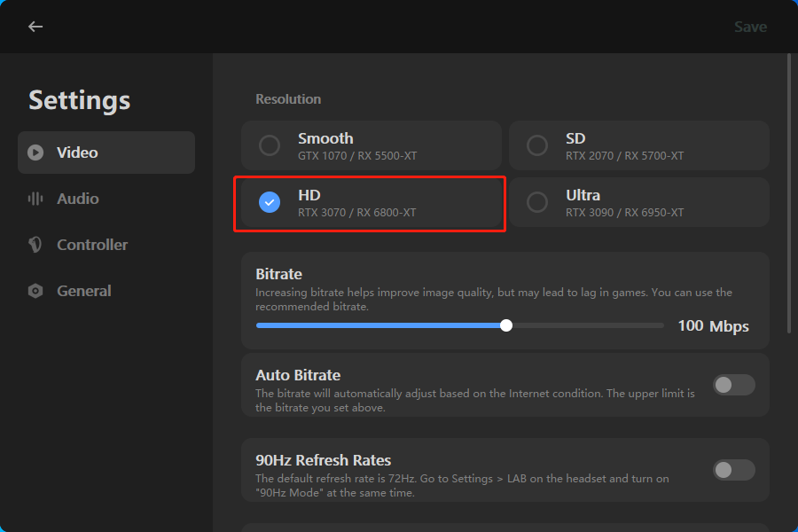798x532 pixels.
Task: Click the vertical scrollbar on the right
Action: coord(789,193)
